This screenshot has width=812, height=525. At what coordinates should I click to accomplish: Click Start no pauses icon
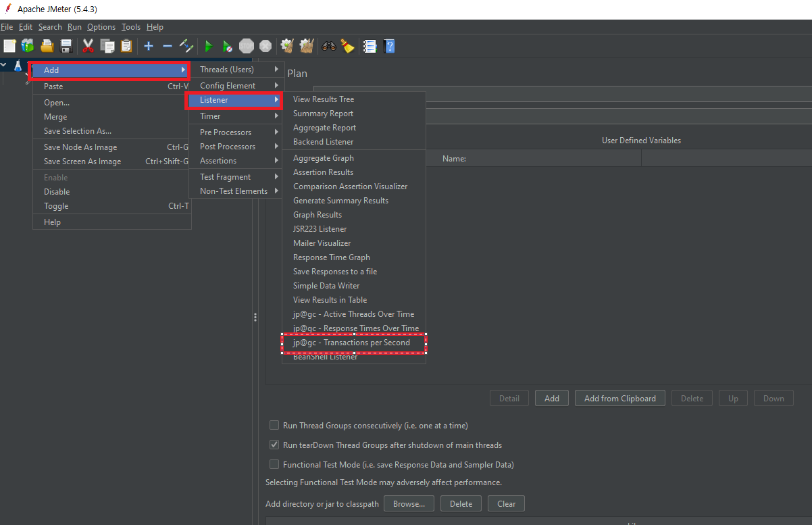(228, 46)
